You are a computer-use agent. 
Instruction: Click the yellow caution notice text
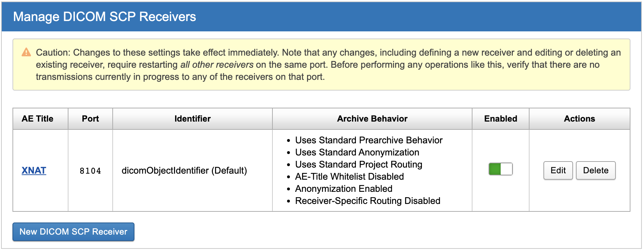click(x=321, y=64)
